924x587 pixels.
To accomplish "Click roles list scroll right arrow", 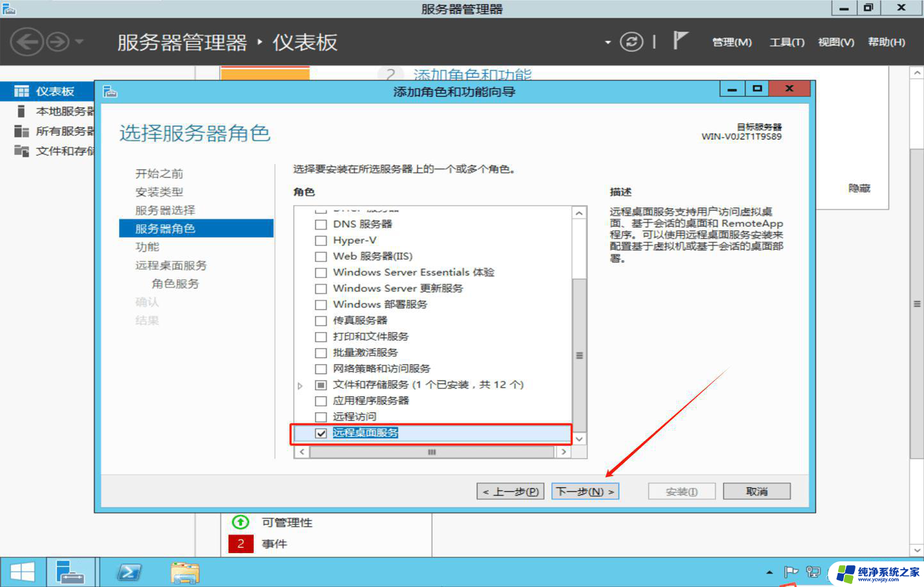I will tap(563, 452).
